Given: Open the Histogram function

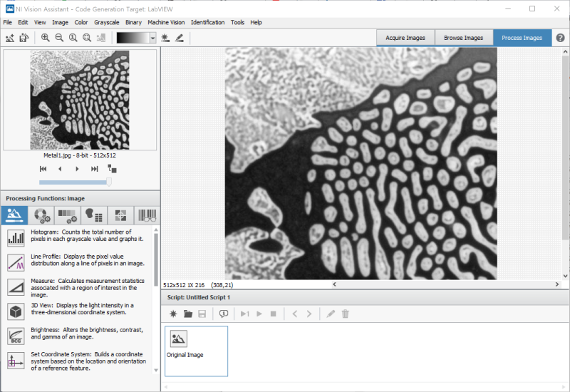Looking at the screenshot, I should pyautogui.click(x=16, y=238).
